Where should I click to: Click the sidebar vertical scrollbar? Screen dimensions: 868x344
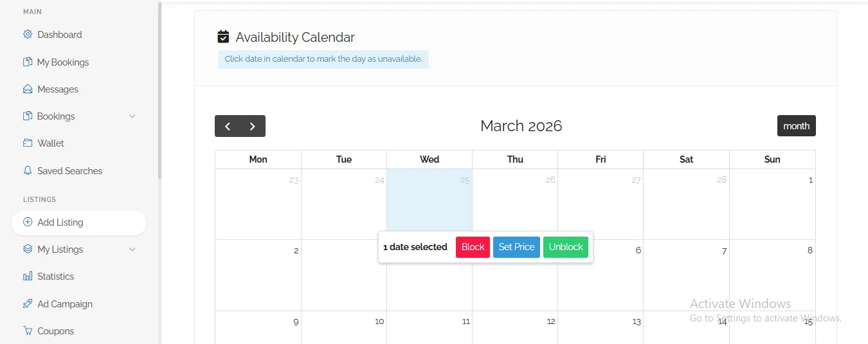pos(159,90)
